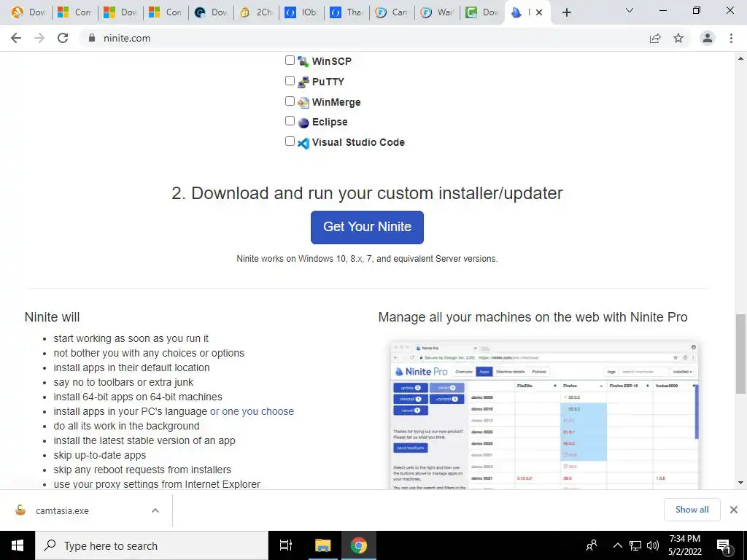Share this page via the share icon

coord(655,38)
